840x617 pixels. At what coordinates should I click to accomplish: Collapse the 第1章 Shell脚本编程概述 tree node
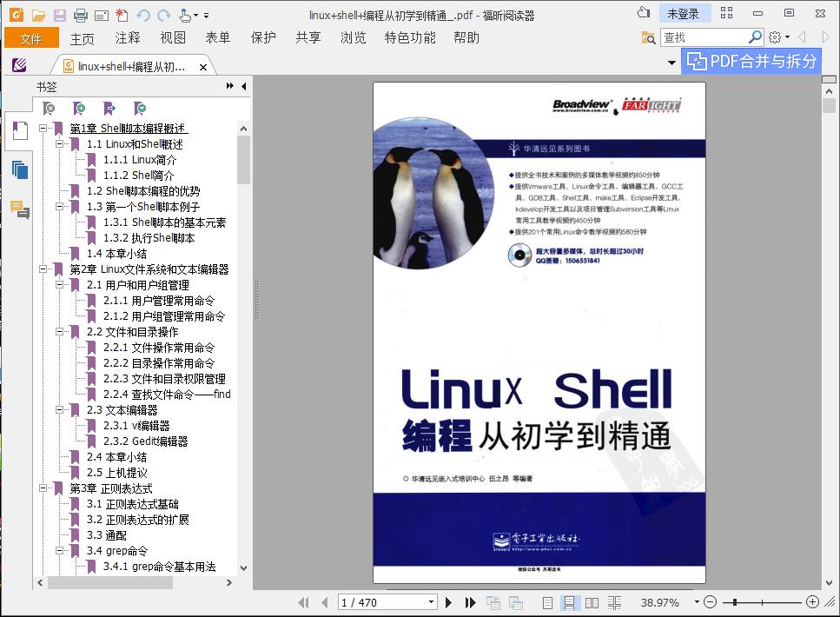click(43, 128)
